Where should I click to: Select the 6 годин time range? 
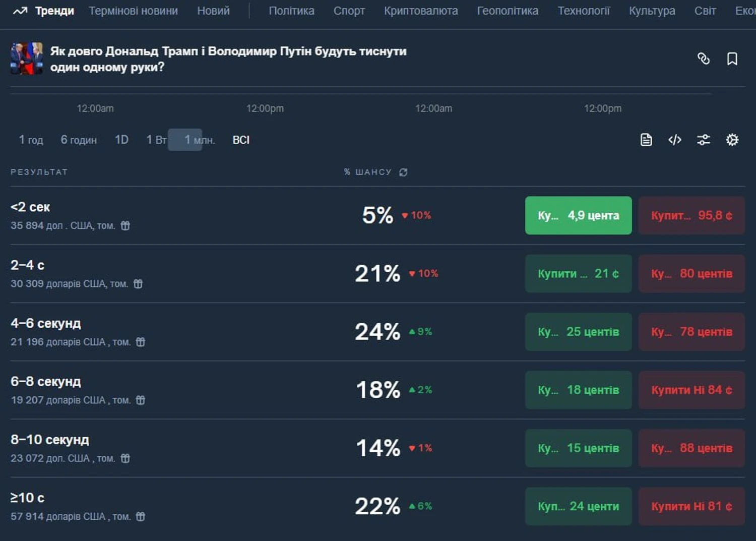[79, 140]
